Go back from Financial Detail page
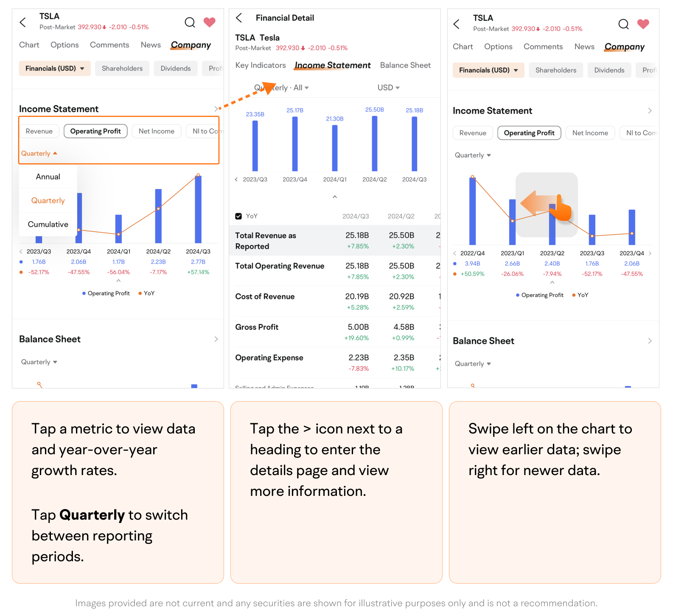The width and height of the screenshot is (673, 616). 239,18
